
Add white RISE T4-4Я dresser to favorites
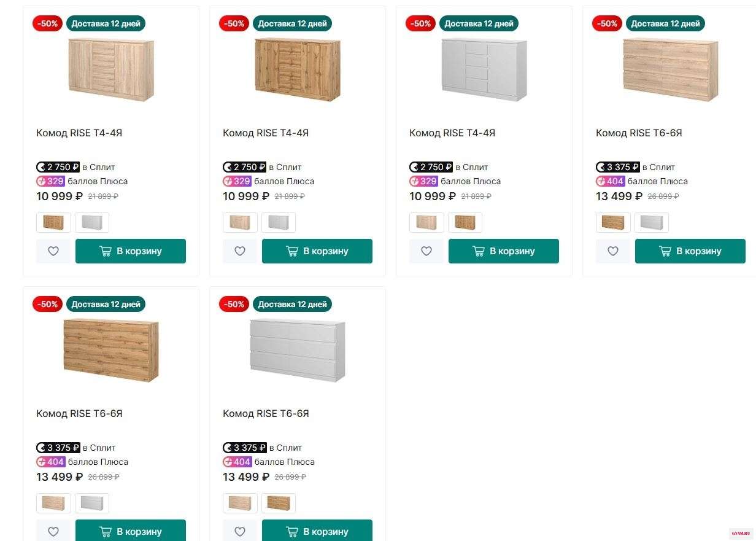[x=426, y=251]
